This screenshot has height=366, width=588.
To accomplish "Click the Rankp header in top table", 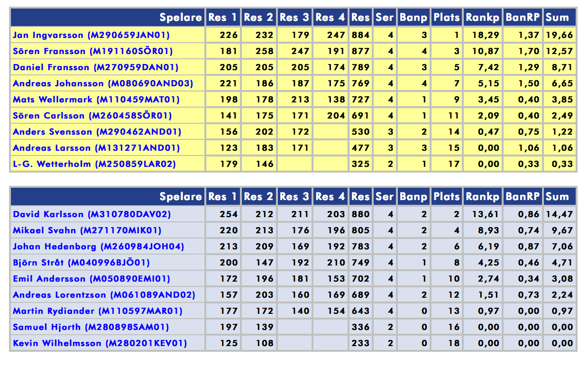I will (482, 18).
